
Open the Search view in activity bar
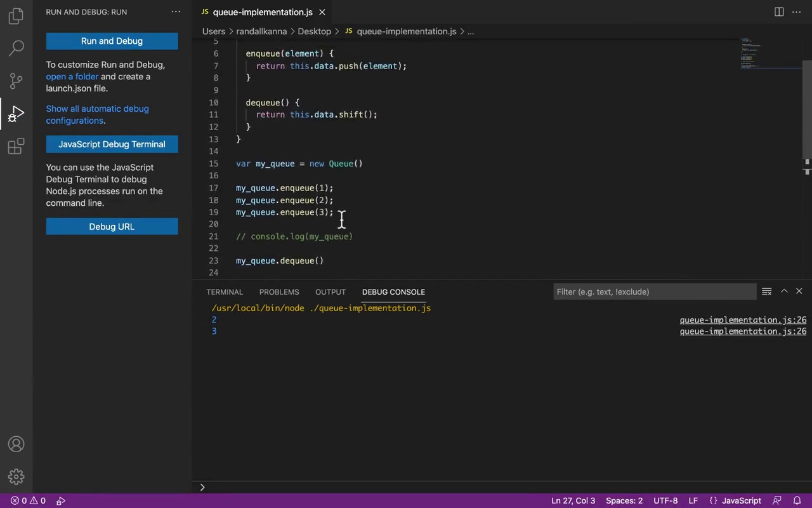tap(16, 48)
